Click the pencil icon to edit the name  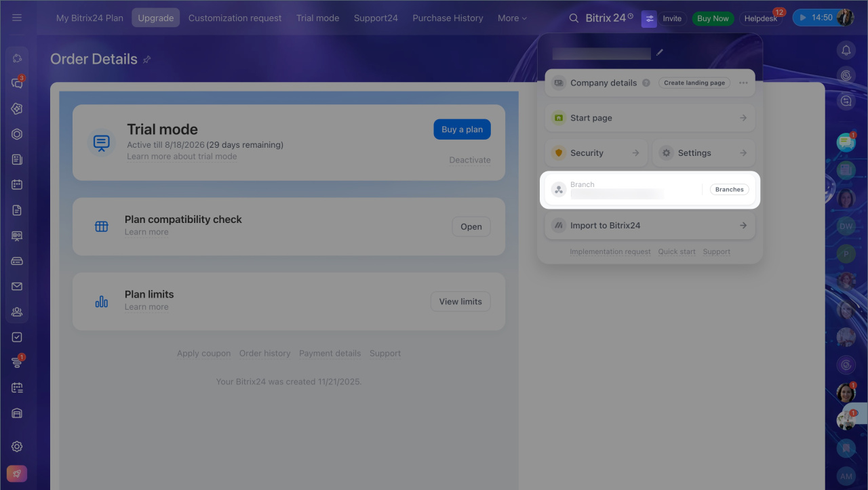coord(660,52)
